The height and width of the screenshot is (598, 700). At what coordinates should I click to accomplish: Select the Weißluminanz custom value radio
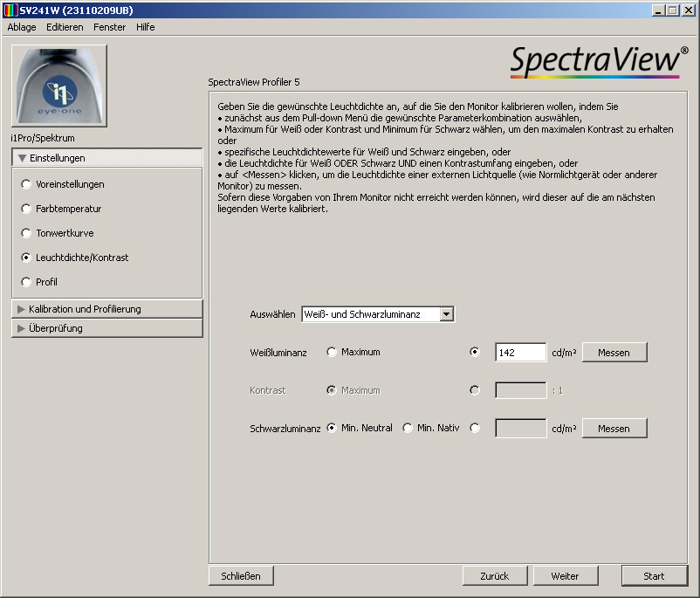[x=475, y=352]
